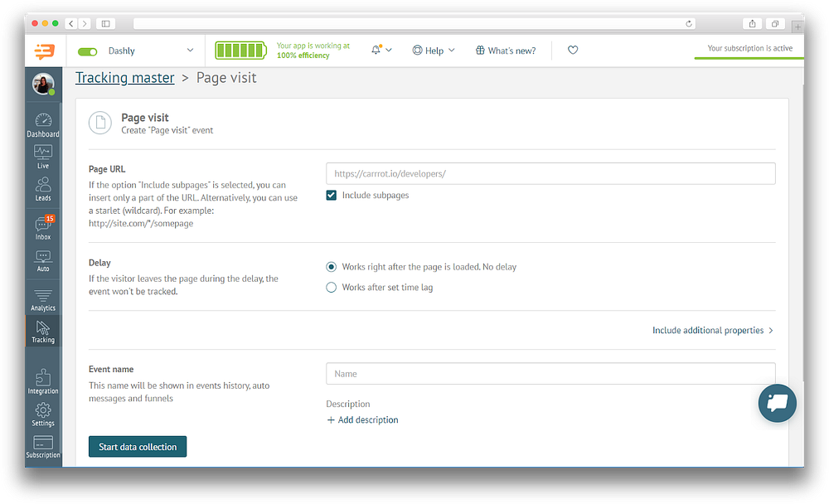Expand the Dashly app selector dropdown
This screenshot has height=504, width=829.
(x=190, y=51)
